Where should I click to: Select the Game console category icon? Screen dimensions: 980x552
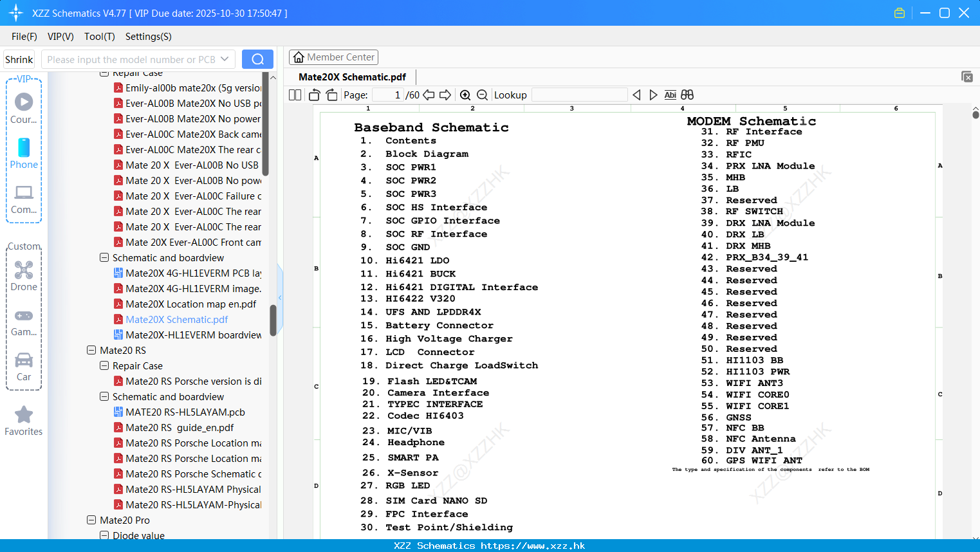24,322
